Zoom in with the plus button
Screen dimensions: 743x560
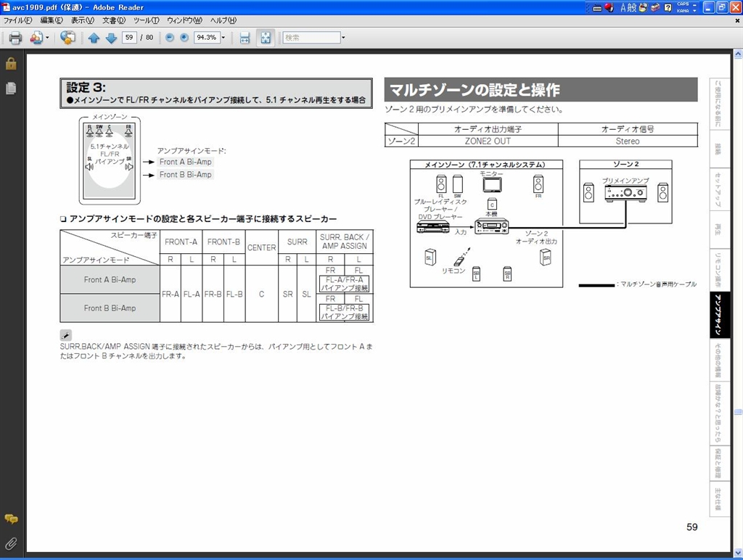click(x=184, y=38)
